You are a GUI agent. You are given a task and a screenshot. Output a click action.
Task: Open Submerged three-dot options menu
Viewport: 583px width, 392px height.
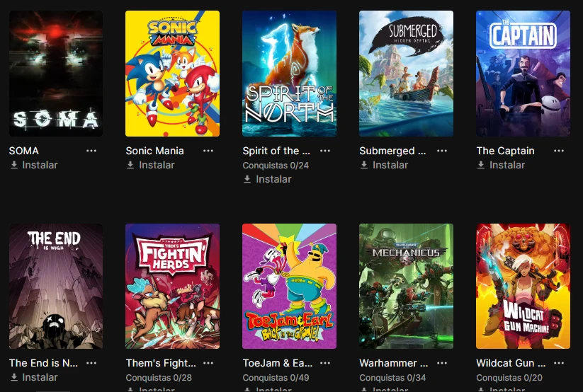pyautogui.click(x=442, y=151)
